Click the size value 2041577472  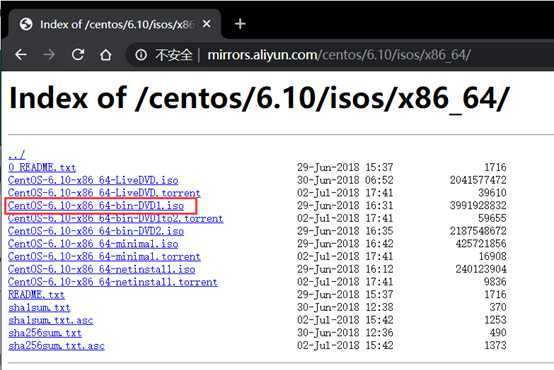478,180
